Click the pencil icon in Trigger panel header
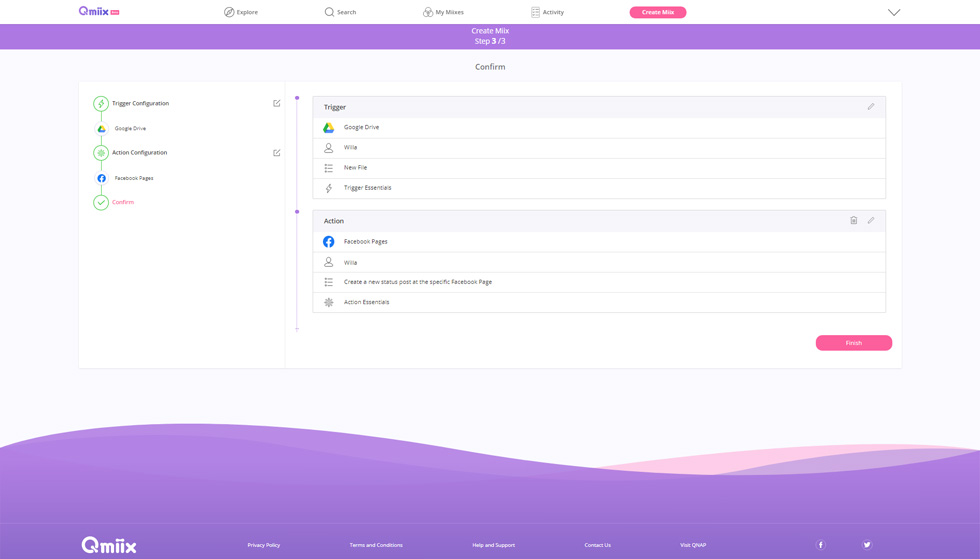Screen dimensions: 980x559 (870, 107)
